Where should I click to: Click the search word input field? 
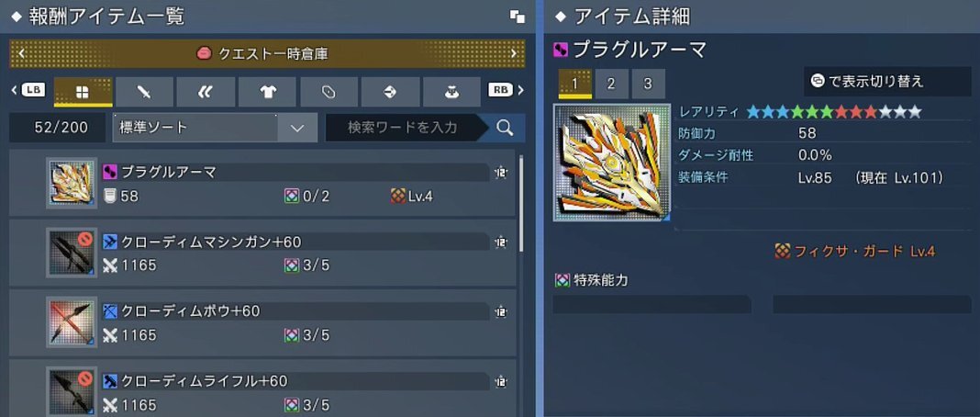[x=403, y=128]
